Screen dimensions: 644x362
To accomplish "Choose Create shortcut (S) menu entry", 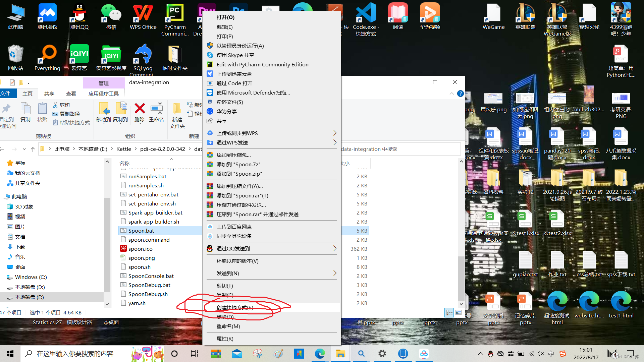I will (272, 307).
